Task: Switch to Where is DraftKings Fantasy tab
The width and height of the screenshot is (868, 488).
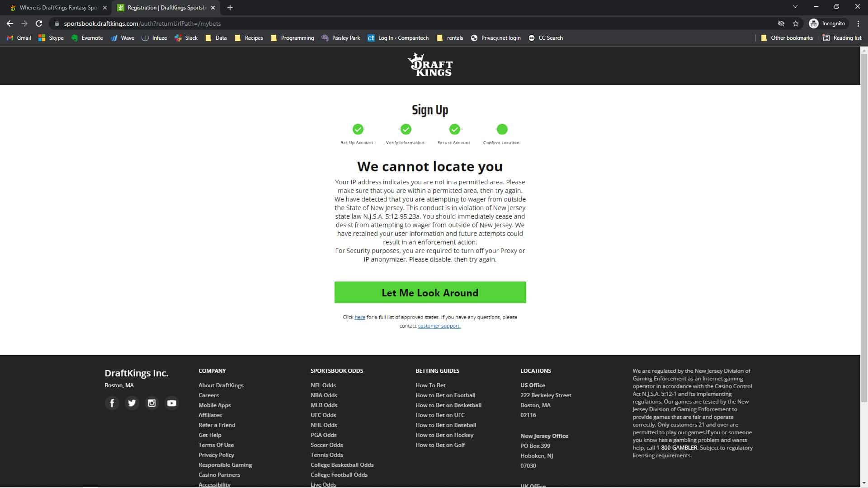Action: click(59, 8)
